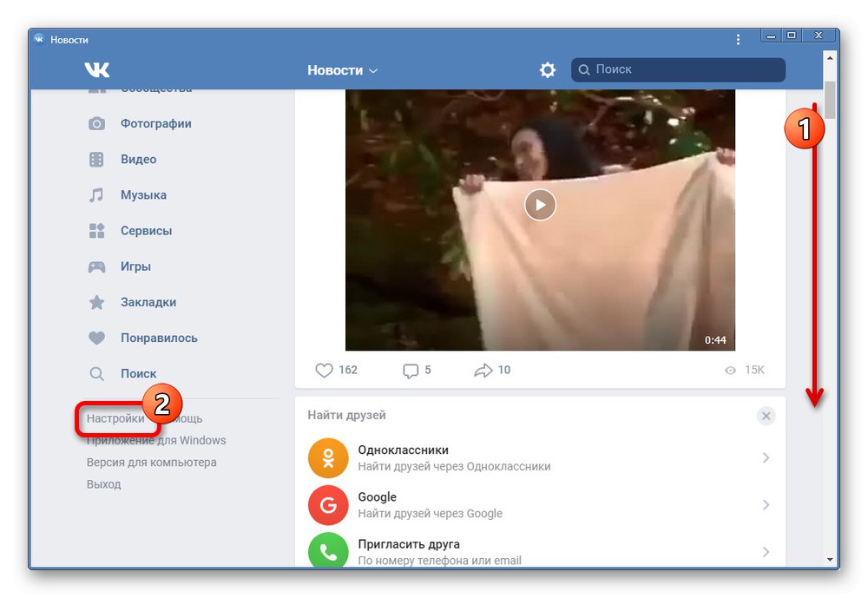
Task: Close the Найти друзей block
Action: 766,416
